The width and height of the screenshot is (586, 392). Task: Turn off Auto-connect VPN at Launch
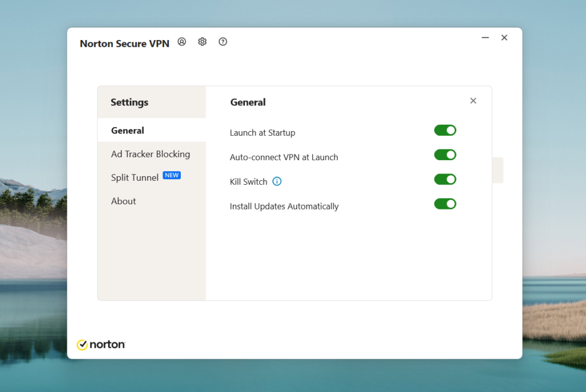[445, 155]
